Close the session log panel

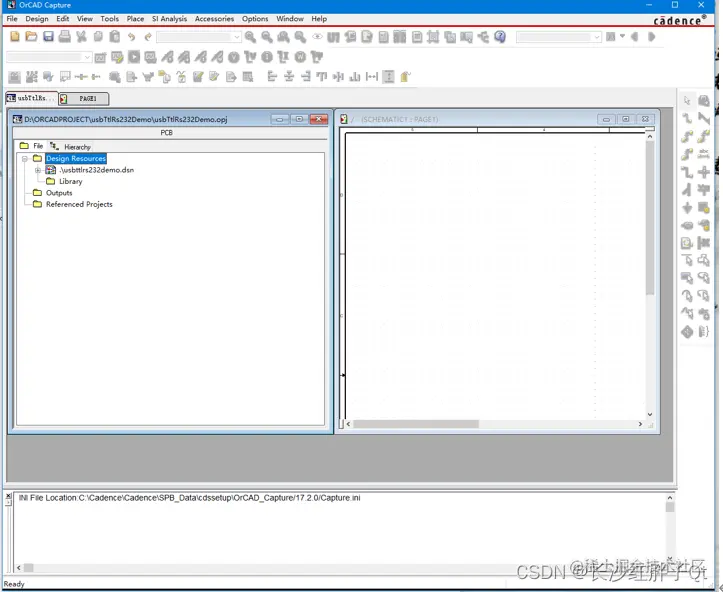click(x=8, y=496)
